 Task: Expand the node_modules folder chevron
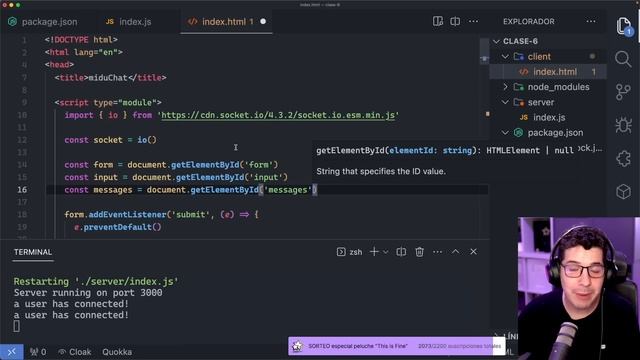click(505, 87)
